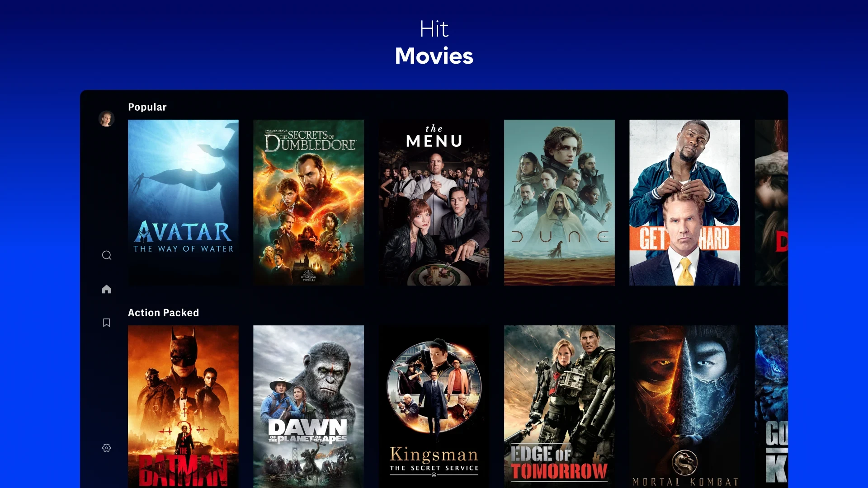Open Fantastic Beasts: Secrets of Dumbledore
868x488 pixels.
tap(309, 202)
